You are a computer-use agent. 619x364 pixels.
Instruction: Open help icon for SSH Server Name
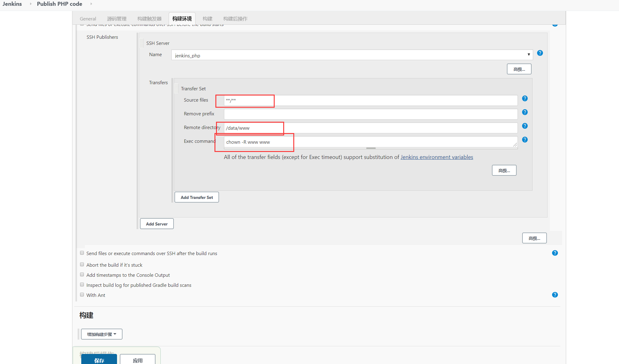540,53
